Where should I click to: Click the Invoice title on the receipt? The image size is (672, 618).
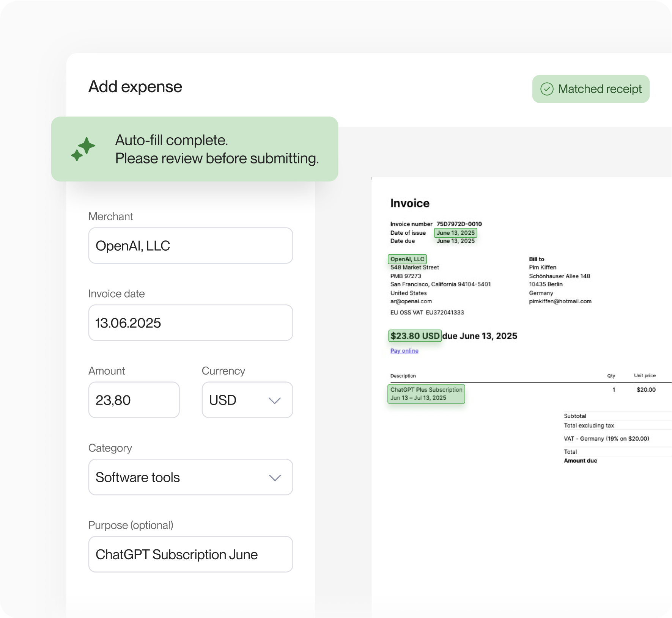point(410,203)
